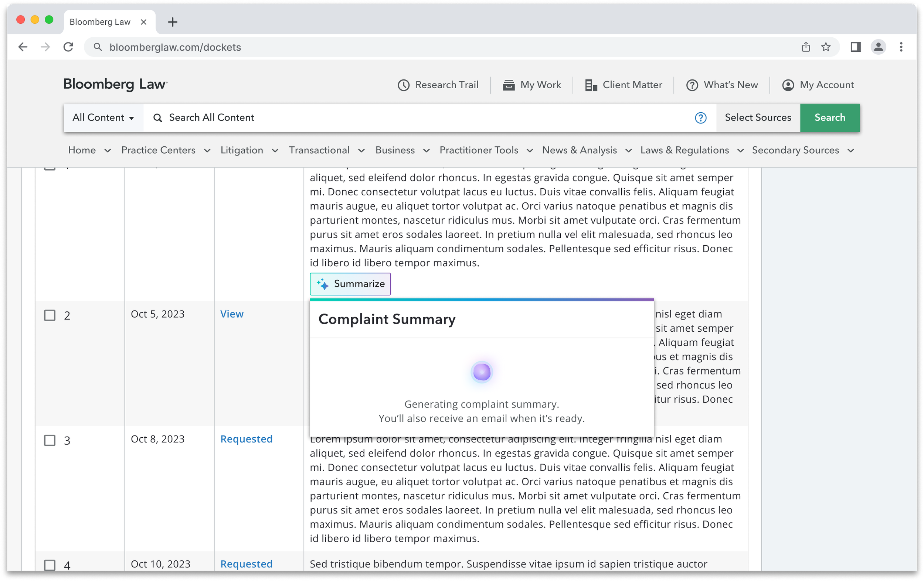This screenshot has height=581, width=924.
Task: Open My Account with the person icon
Action: point(788,85)
